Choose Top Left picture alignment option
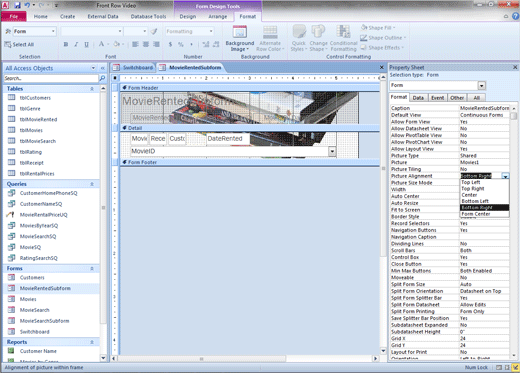520x373 pixels. coord(471,182)
